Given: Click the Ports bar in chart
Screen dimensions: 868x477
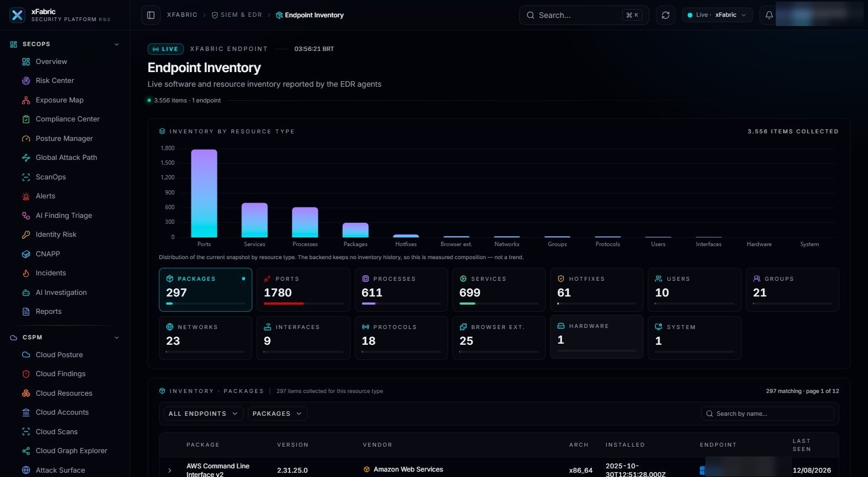Looking at the screenshot, I should 204,194.
